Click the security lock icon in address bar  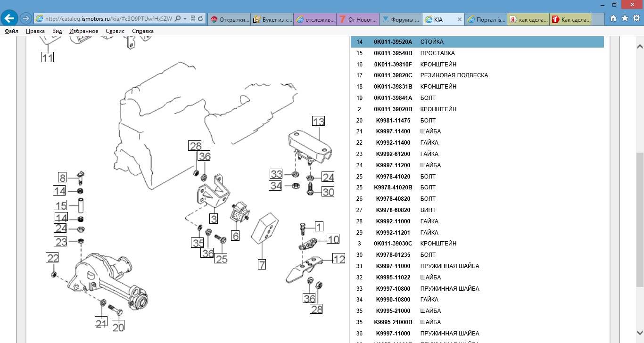193,19
